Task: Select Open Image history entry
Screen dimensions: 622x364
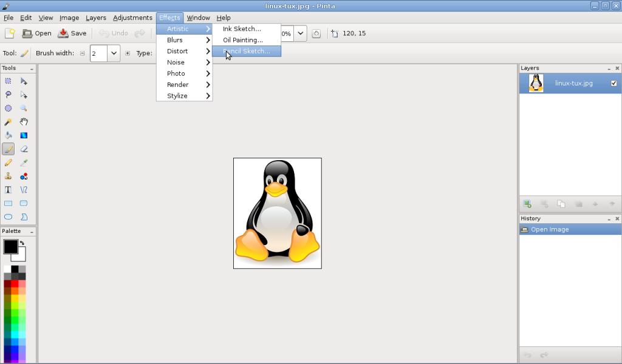Action: click(570, 229)
